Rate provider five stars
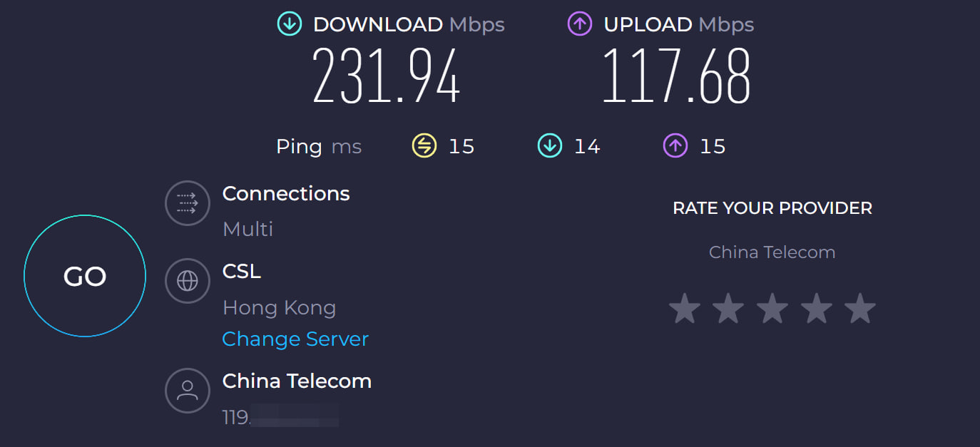This screenshot has width=980, height=447. (x=860, y=309)
